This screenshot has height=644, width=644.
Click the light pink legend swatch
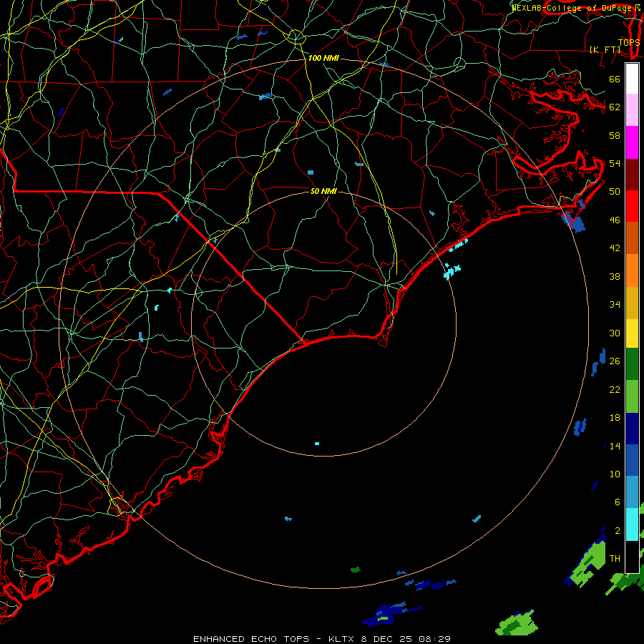click(632, 109)
